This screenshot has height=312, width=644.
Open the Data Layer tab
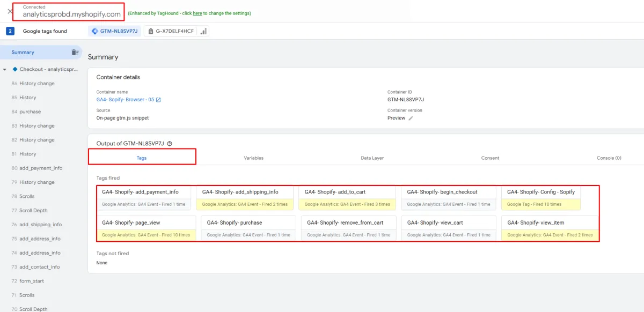(x=372, y=158)
